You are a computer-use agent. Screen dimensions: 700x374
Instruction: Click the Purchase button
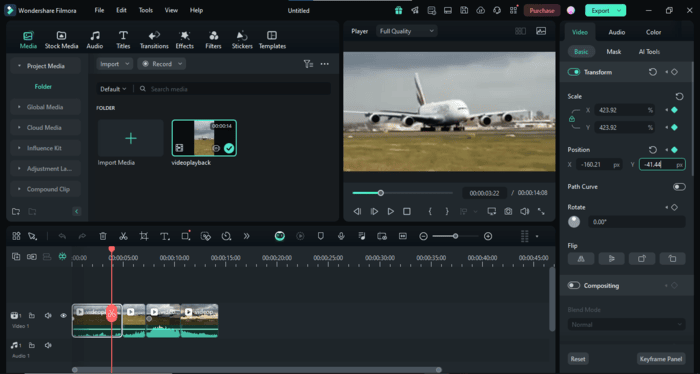click(542, 10)
